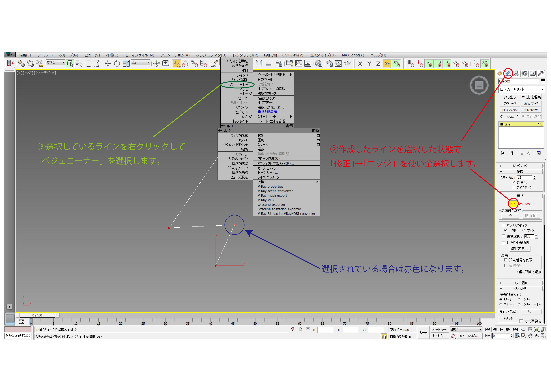Select the Move transform tool
Screen dimensions: 551x392
coord(108,64)
